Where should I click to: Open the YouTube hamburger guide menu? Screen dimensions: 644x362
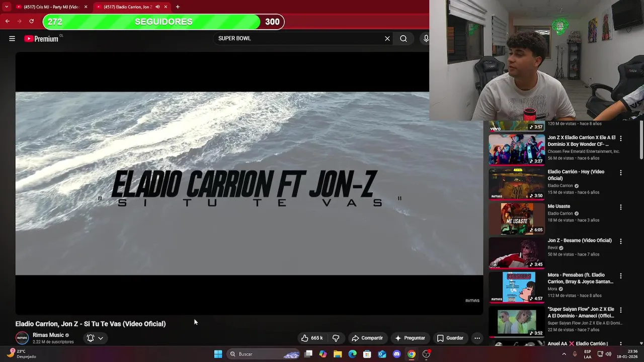click(x=12, y=39)
